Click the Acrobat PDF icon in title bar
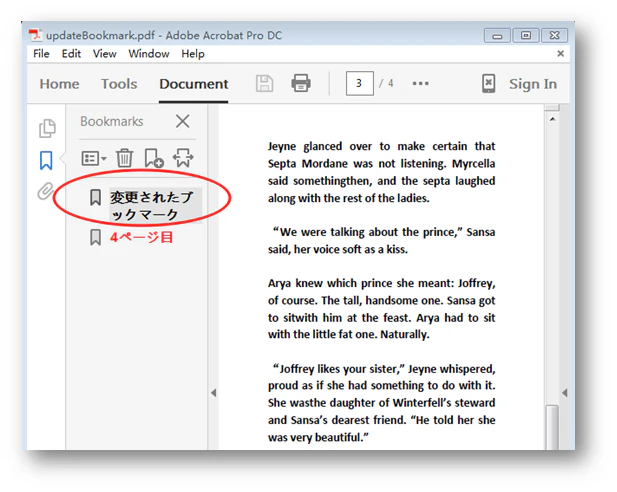The height and width of the screenshot is (492, 617). (x=35, y=35)
